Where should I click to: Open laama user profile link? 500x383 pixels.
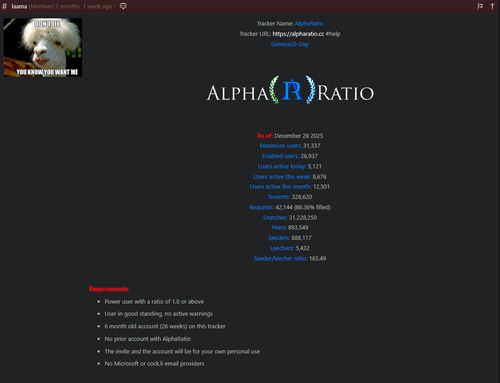click(x=19, y=6)
